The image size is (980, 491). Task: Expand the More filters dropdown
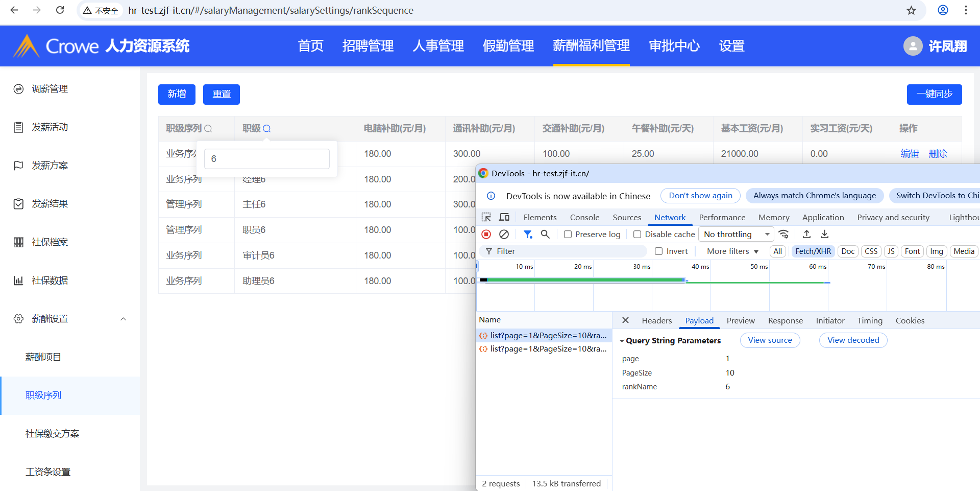click(x=732, y=251)
